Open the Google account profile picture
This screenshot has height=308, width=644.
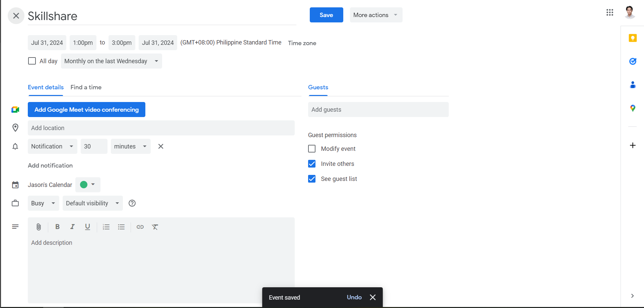(x=630, y=12)
